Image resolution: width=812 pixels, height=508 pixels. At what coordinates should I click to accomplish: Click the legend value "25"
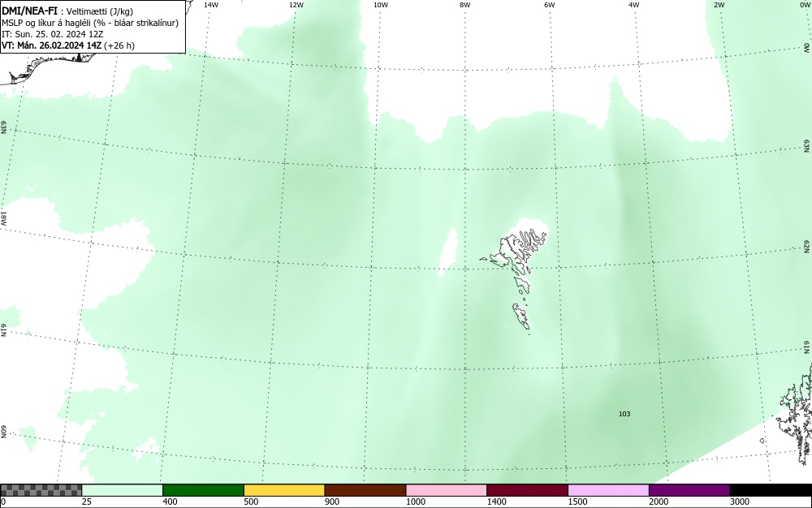pyautogui.click(x=87, y=502)
